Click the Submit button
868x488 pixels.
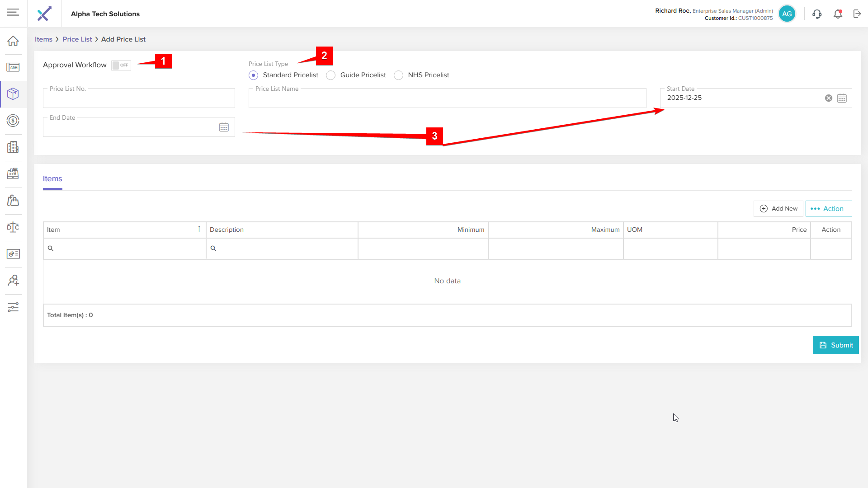[835, 345]
